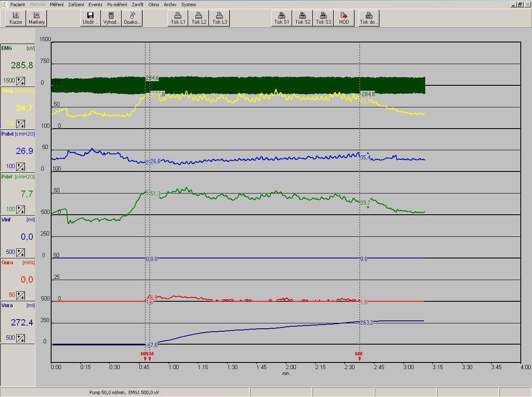This screenshot has height=397, width=532.
Task: Adjust Pdet channel scale button
Action: 20,209
